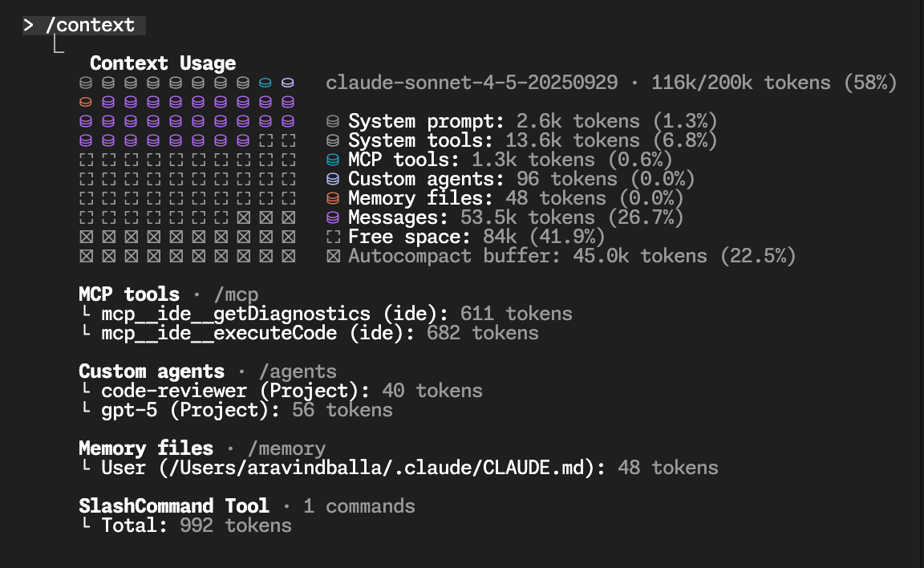Click the claude-sonnet-4-5-20250929 model name
924x568 pixels.
click(x=472, y=83)
